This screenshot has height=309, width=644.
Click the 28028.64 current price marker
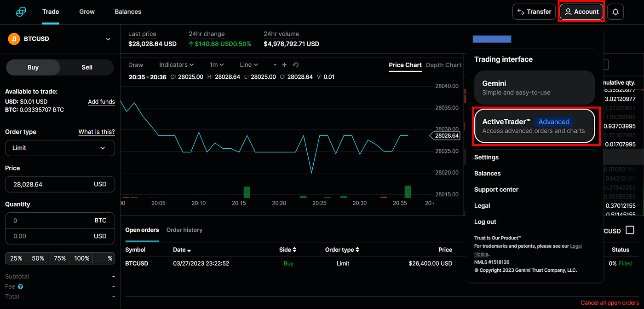[445, 135]
